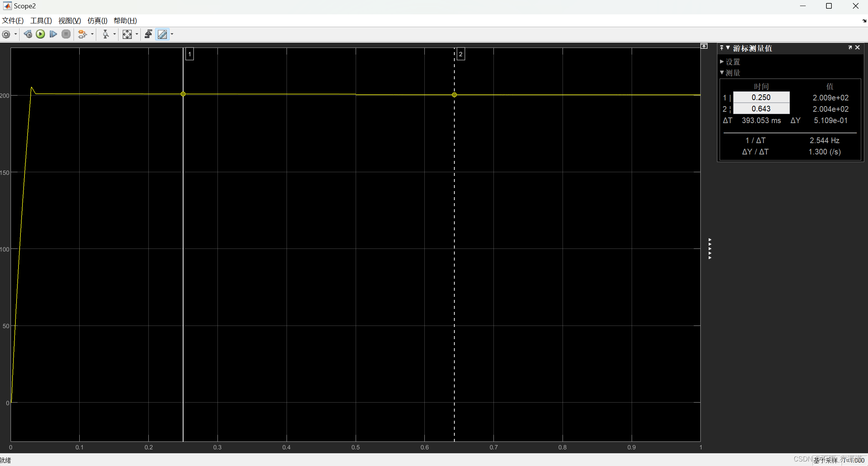Click the cursor 1 flag marker
This screenshot has width=868, height=466.
click(x=190, y=54)
